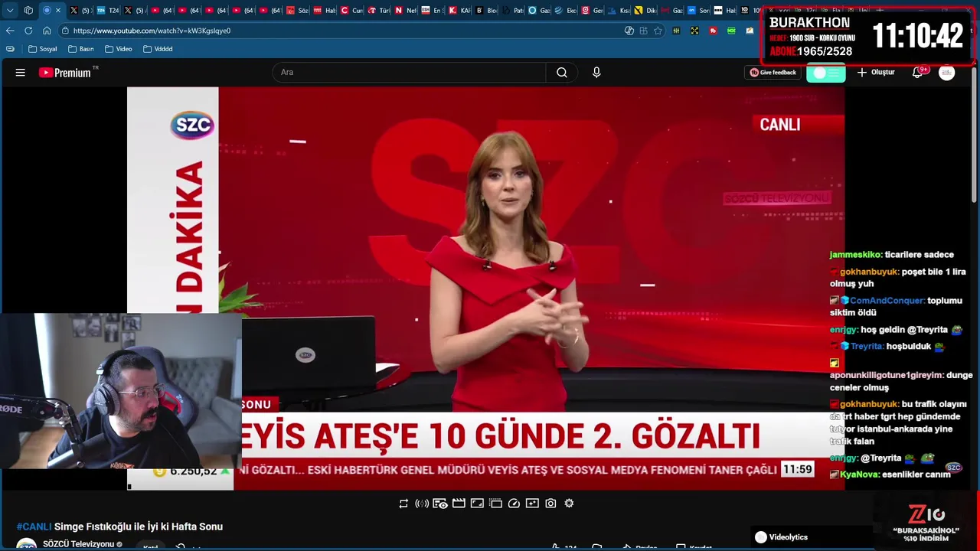Open the Vdddd bookmarks folder
The width and height of the screenshot is (980, 551).
coord(158,49)
